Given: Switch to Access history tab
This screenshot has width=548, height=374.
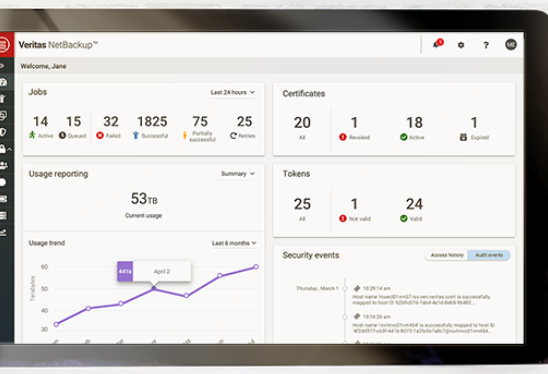Looking at the screenshot, I should (x=447, y=255).
